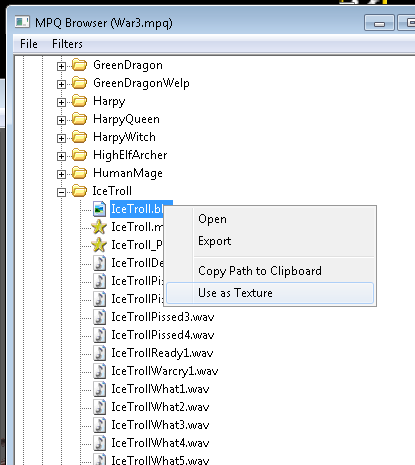Click the GreenDragon folder icon
The height and width of the screenshot is (465, 415).
(x=79, y=65)
